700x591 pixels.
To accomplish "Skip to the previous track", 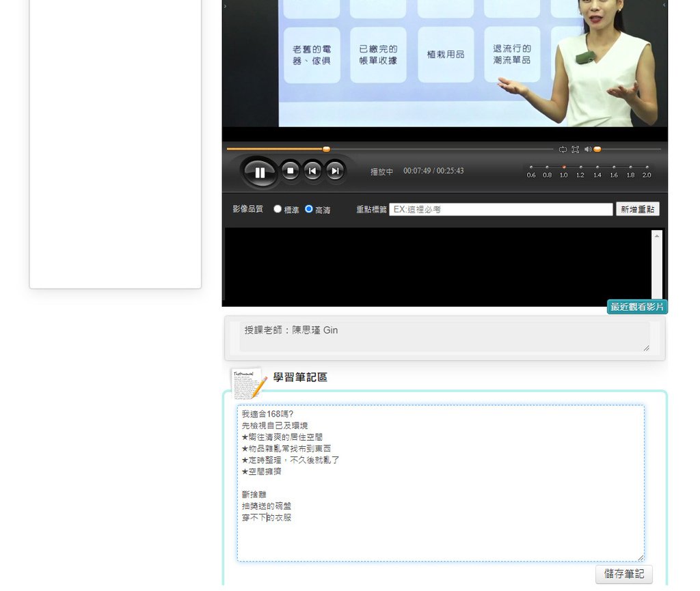I will click(x=312, y=171).
